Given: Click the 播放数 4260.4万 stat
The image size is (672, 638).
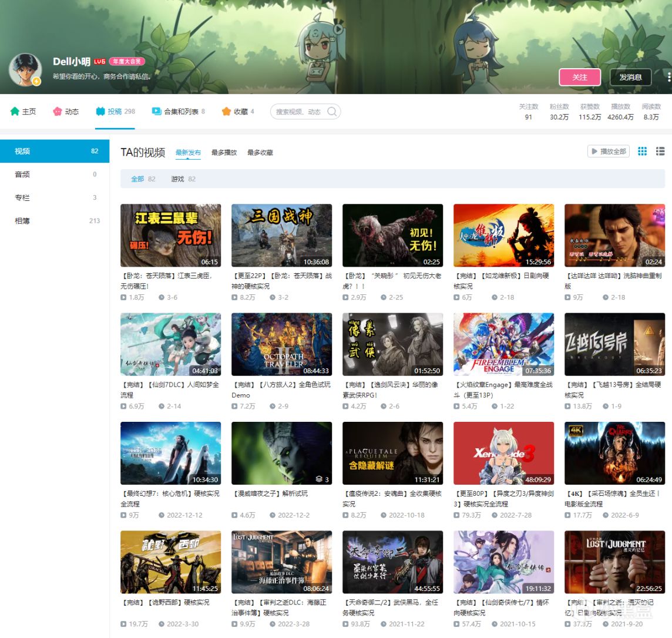Looking at the screenshot, I should click(620, 112).
